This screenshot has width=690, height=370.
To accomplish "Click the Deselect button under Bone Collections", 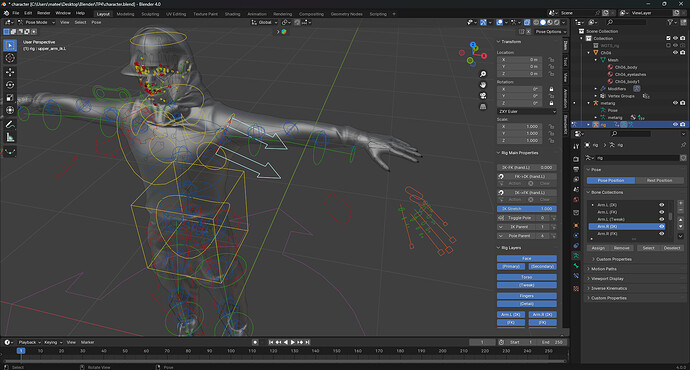I will coord(672,248).
